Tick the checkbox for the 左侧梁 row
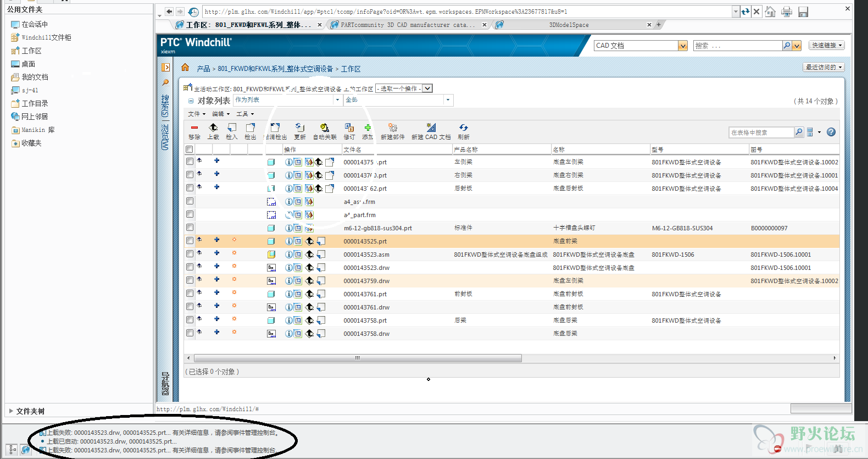The height and width of the screenshot is (459, 868). coord(190,162)
